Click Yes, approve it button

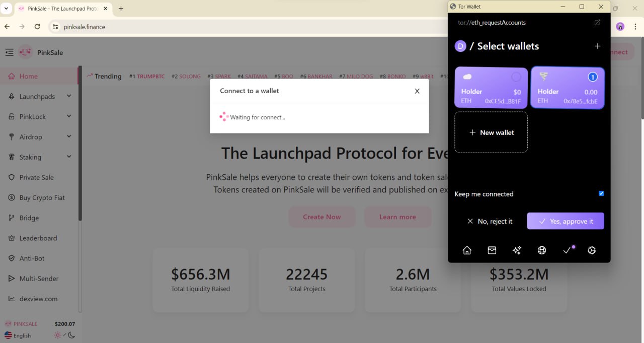tap(566, 221)
